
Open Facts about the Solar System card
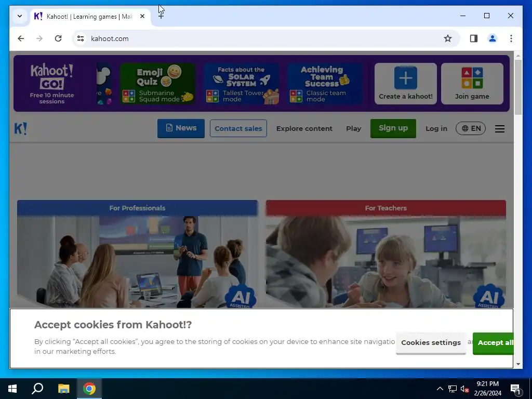[241, 84]
